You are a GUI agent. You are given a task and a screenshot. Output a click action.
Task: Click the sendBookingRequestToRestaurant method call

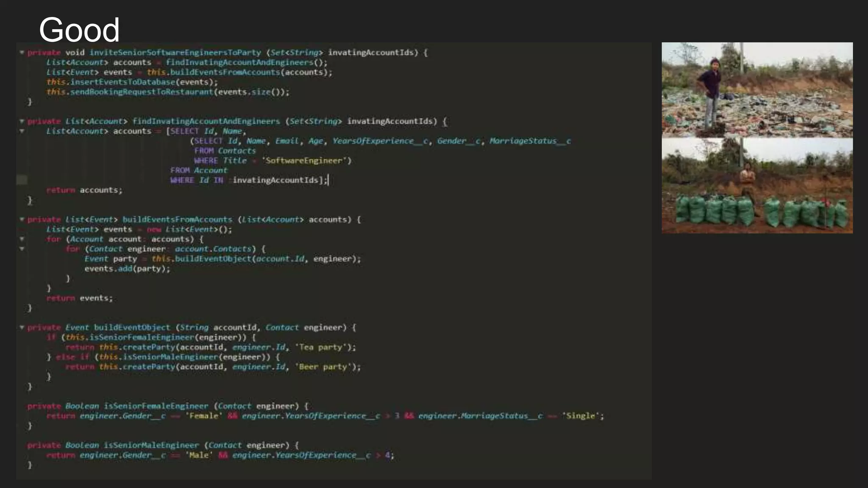point(142,92)
